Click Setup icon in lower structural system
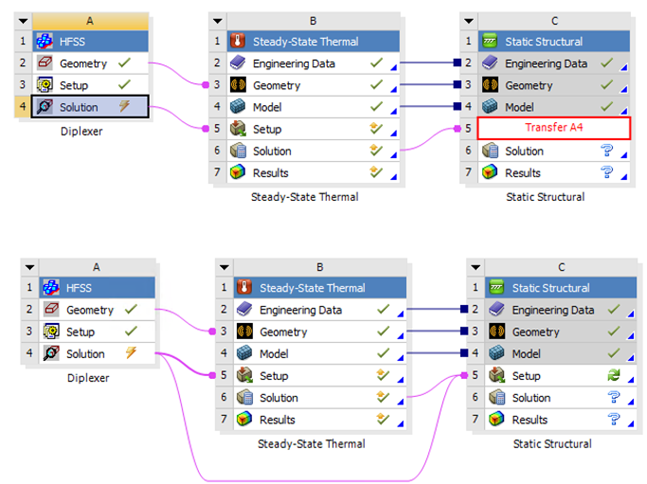This screenshot has height=484, width=647. tap(496, 375)
